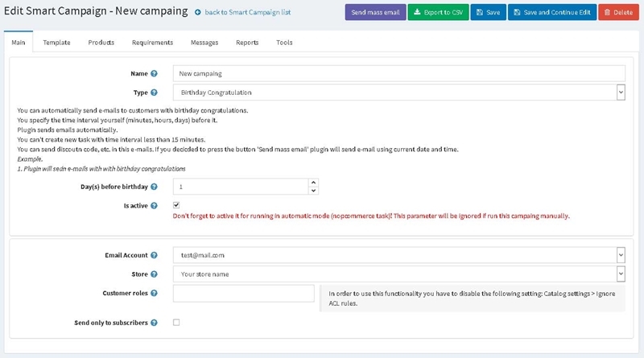Switch to the Main tab
Image resolution: width=644 pixels, height=358 pixels.
tap(19, 43)
